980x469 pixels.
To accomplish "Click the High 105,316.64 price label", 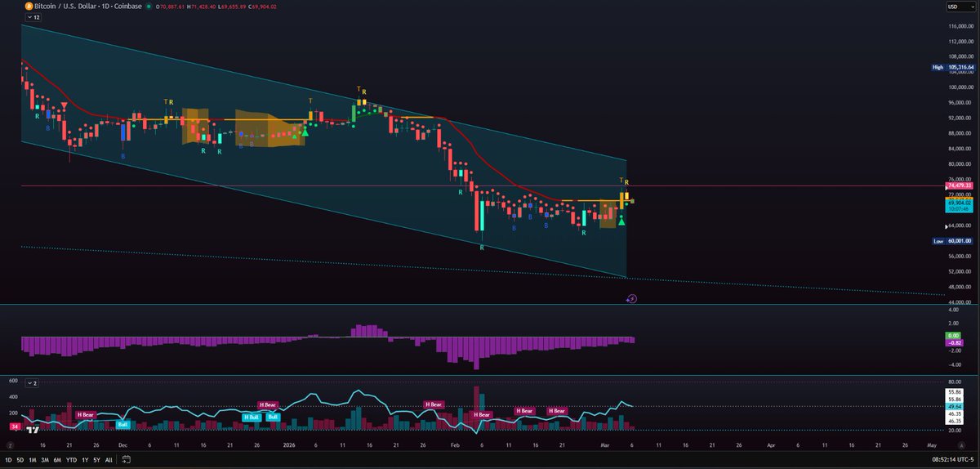I will (954, 67).
